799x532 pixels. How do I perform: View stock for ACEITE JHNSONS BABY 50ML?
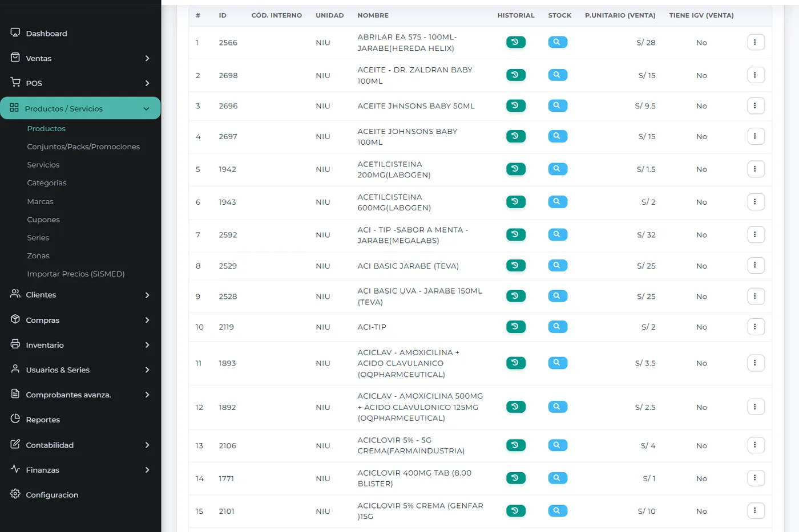pyautogui.click(x=557, y=105)
